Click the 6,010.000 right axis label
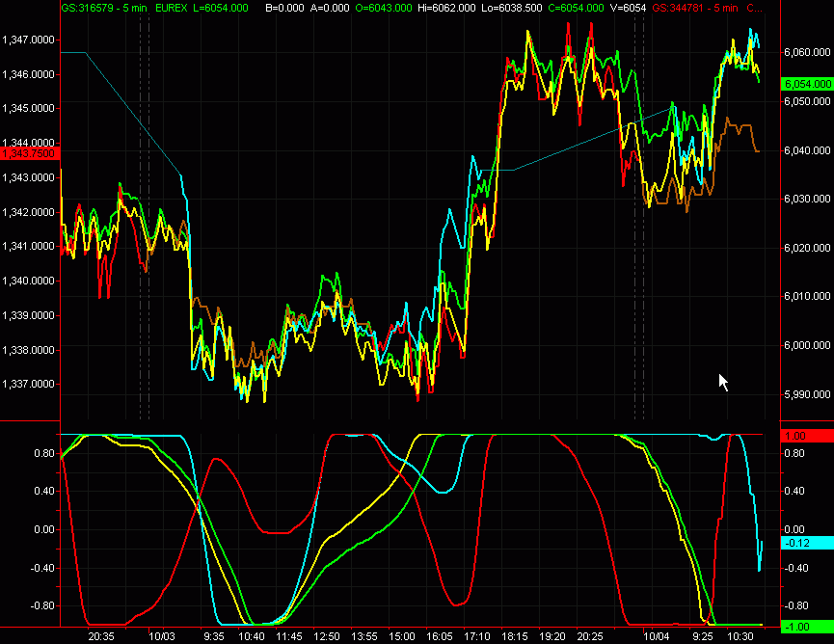This screenshot has width=834, height=644. click(807, 296)
